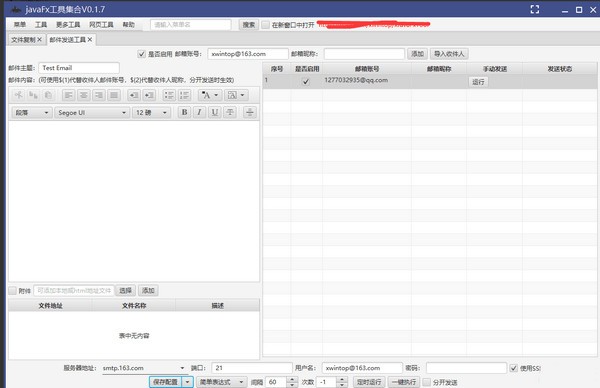Decrease the 次数 count value
Viewport: 600px width, 388px height.
point(342,385)
